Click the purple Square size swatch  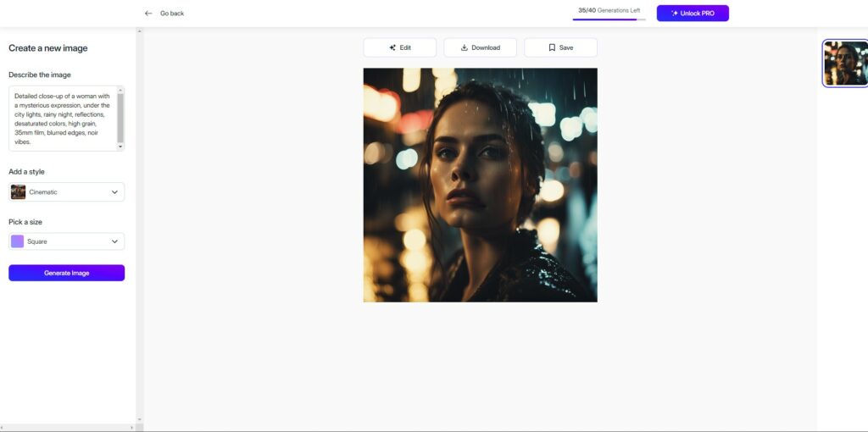[x=18, y=241]
